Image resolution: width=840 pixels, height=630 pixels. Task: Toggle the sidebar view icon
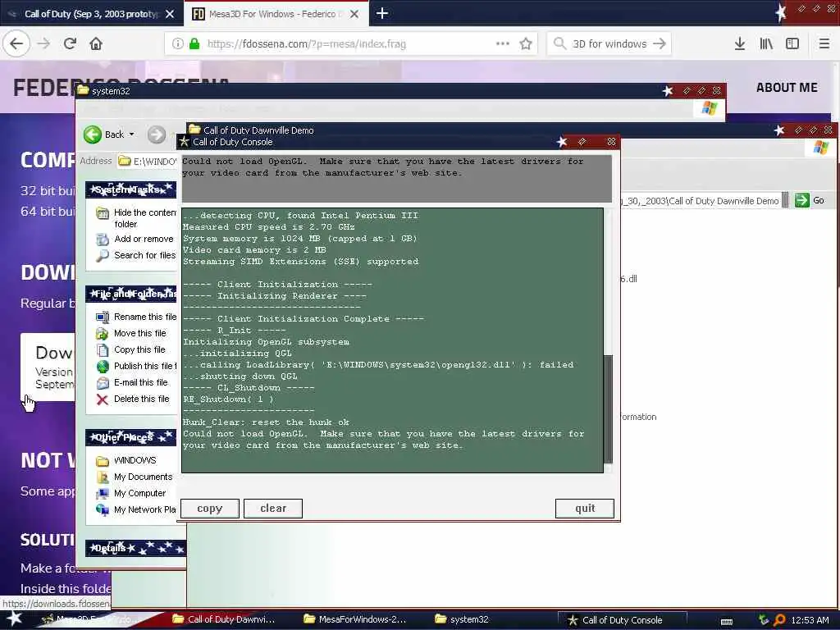click(x=792, y=43)
